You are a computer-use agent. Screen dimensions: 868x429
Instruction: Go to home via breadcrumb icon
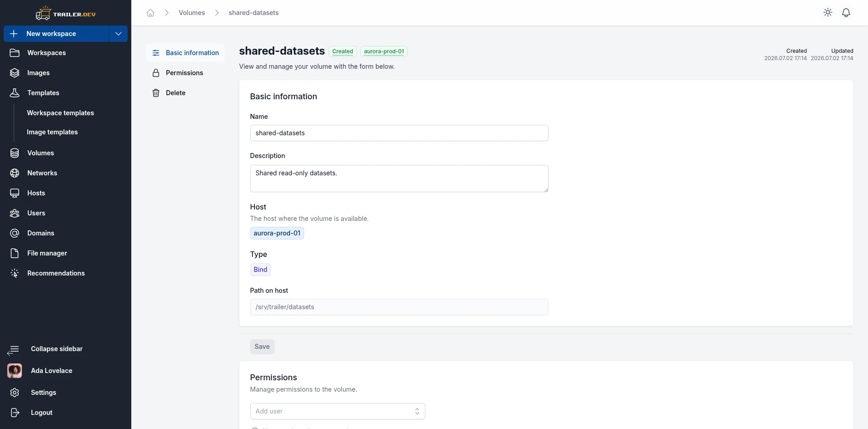150,13
